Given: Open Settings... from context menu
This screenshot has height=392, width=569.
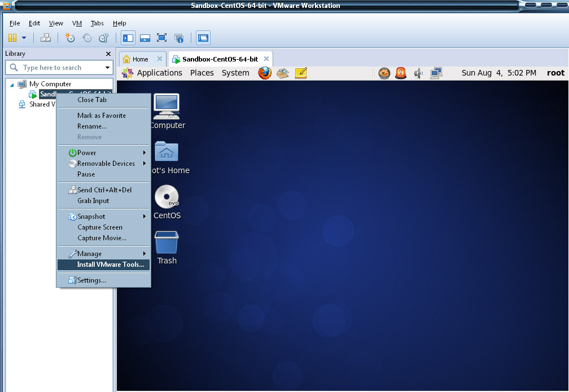Looking at the screenshot, I should tap(103, 280).
